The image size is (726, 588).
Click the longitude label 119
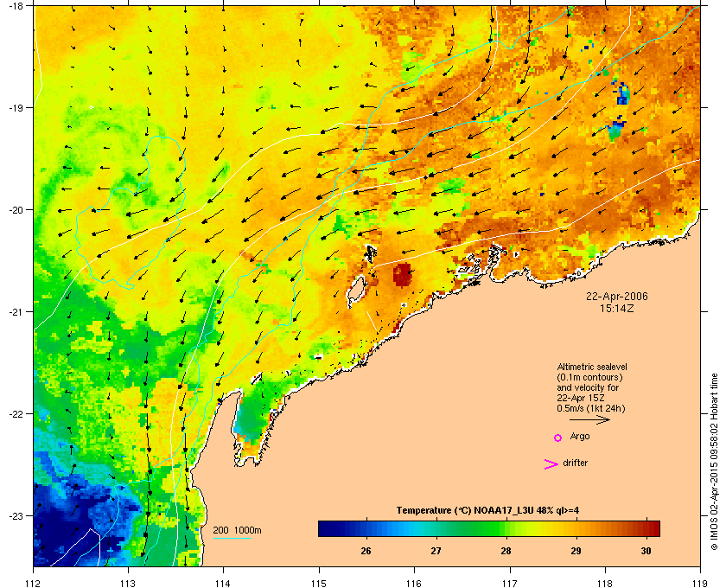pos(700,584)
